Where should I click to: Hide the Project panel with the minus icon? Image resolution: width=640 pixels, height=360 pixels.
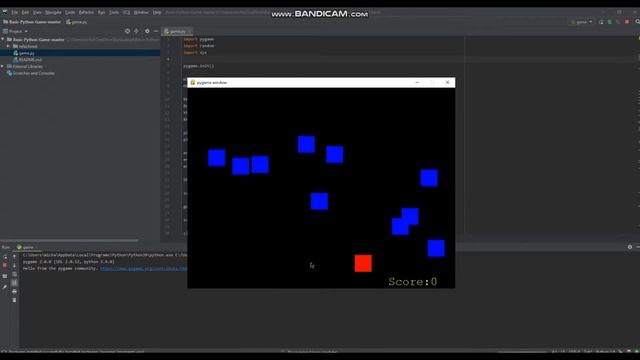(156, 31)
